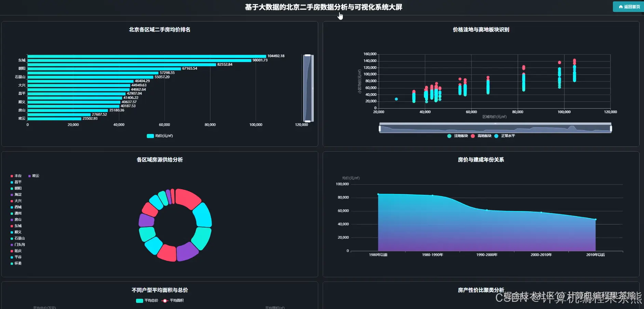Image resolution: width=644 pixels, height=309 pixels.
Task: Toggle the 正常水平 scatter legend
Action: coord(505,136)
